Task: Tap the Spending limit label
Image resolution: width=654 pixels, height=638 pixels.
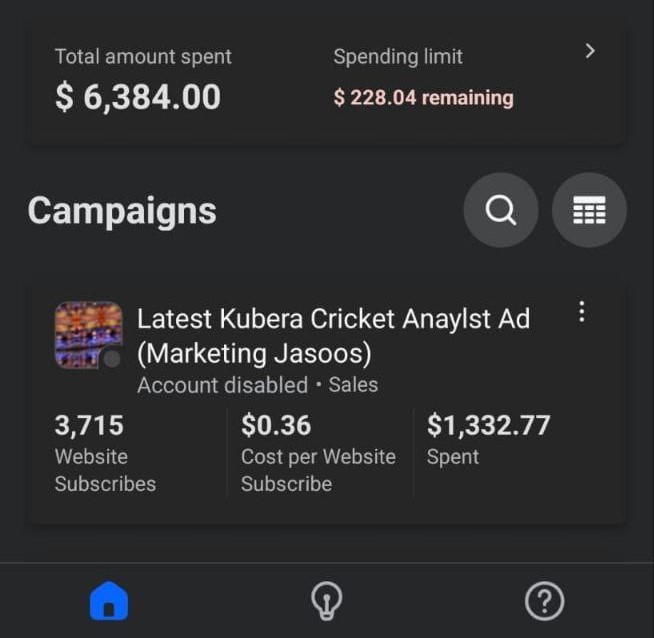Action: coord(398,57)
